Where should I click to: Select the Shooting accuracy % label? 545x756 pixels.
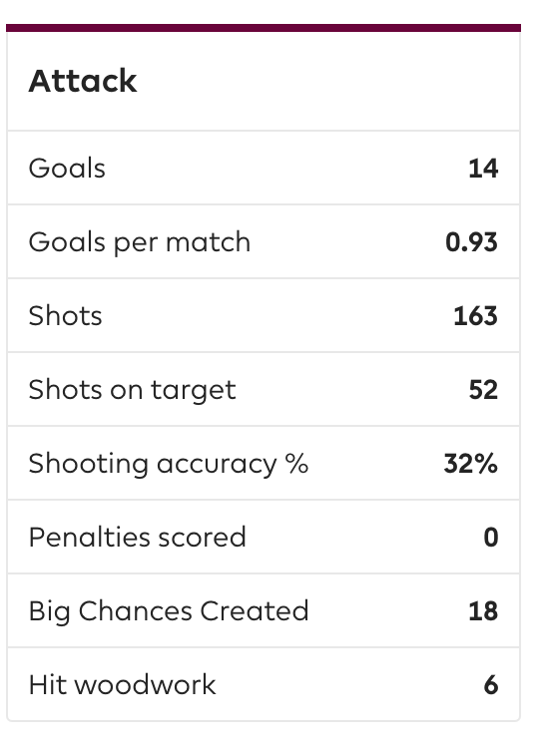point(169,464)
